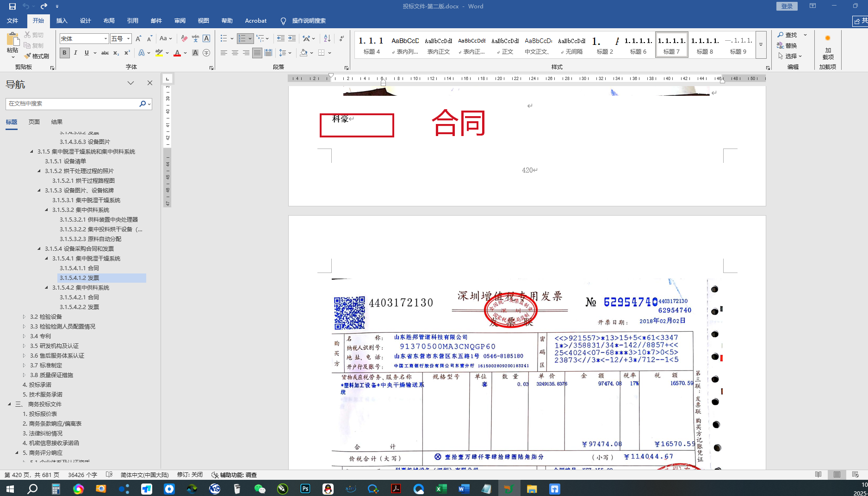Viewport: 868px width, 496px height.
Task: Switch to the 页面 tab in navigation pane
Action: (x=34, y=122)
